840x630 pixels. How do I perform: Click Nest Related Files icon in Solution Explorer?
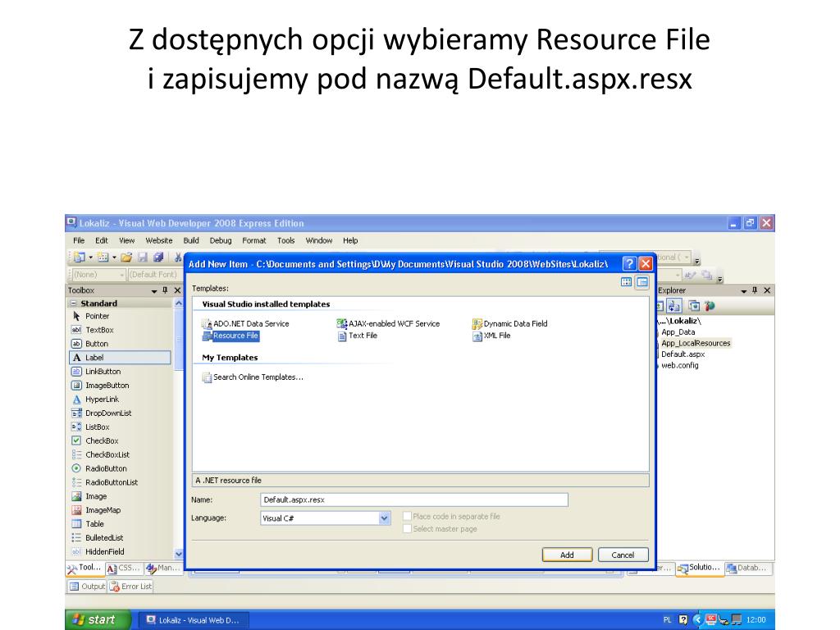(x=674, y=306)
